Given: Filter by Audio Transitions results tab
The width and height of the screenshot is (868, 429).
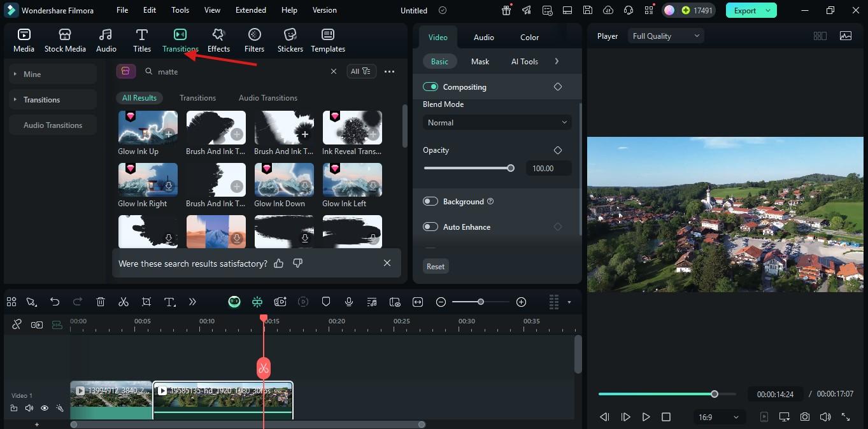Looking at the screenshot, I should [268, 97].
